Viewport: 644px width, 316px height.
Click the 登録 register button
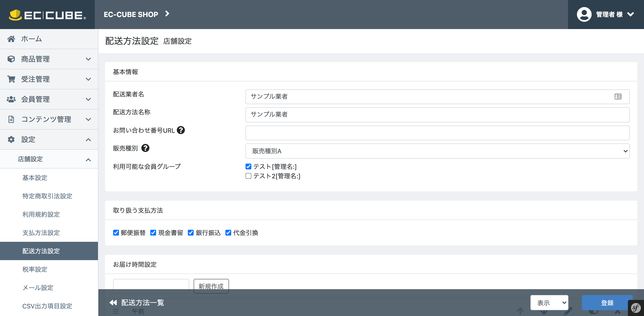tap(607, 303)
